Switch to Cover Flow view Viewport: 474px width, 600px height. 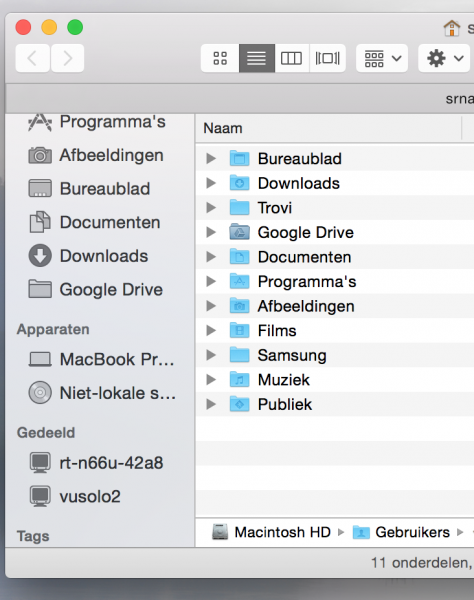[327, 58]
